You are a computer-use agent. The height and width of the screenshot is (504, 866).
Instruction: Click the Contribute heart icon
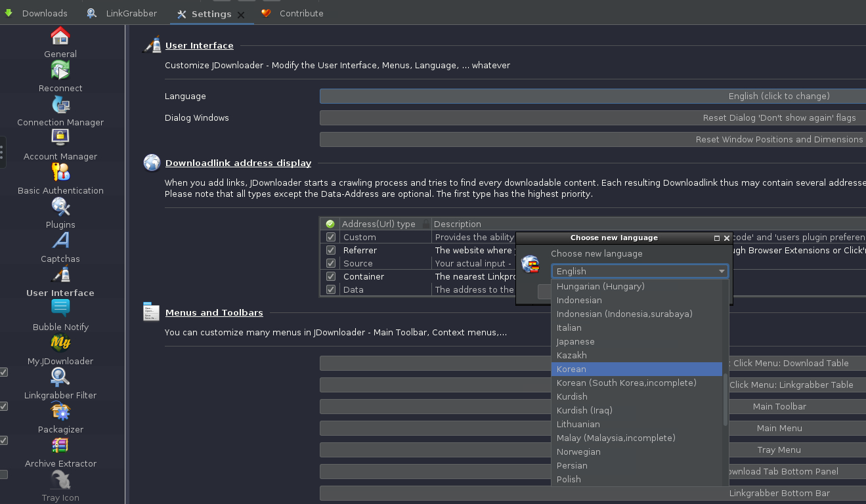[266, 13]
